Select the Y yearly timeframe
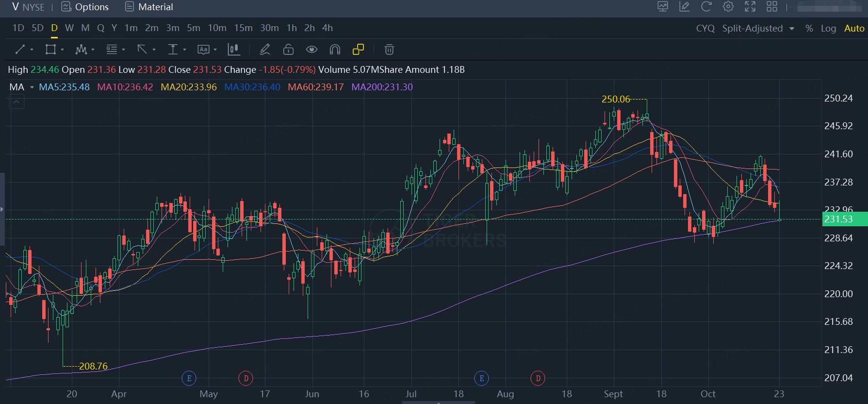The image size is (868, 404). point(114,28)
